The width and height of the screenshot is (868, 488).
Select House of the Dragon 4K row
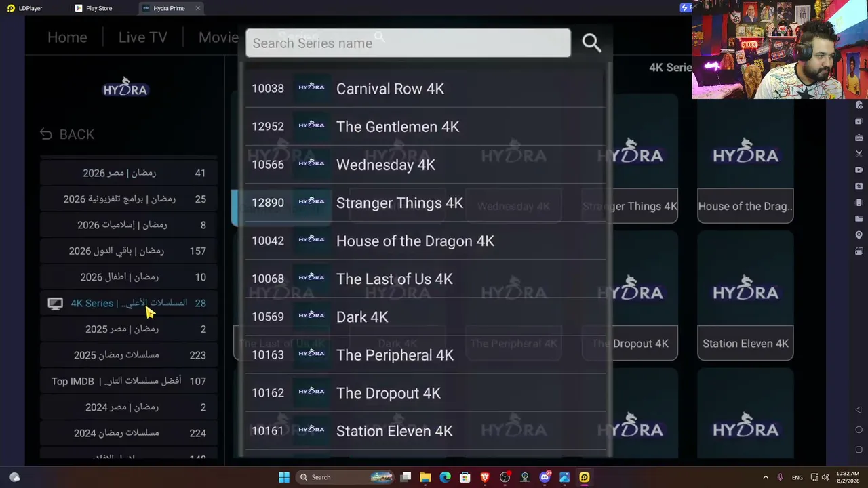(x=425, y=241)
